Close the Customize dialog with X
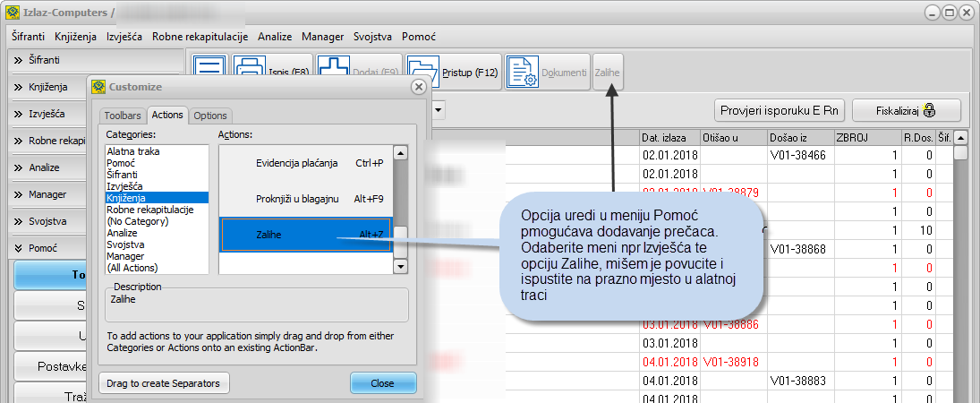The height and width of the screenshot is (403, 980). 417,87
